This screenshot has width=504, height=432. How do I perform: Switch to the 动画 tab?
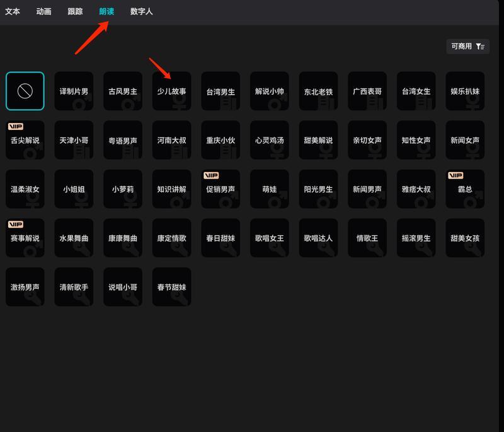tap(43, 11)
